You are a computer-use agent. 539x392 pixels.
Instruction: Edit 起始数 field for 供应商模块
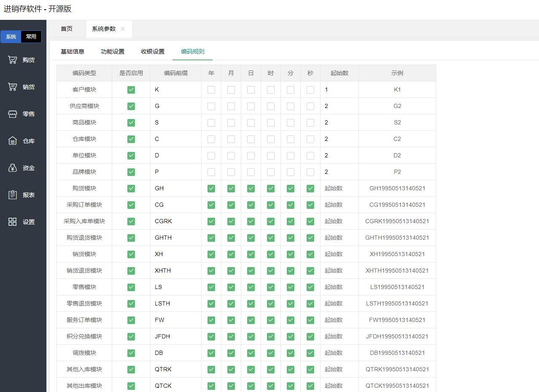coord(340,106)
